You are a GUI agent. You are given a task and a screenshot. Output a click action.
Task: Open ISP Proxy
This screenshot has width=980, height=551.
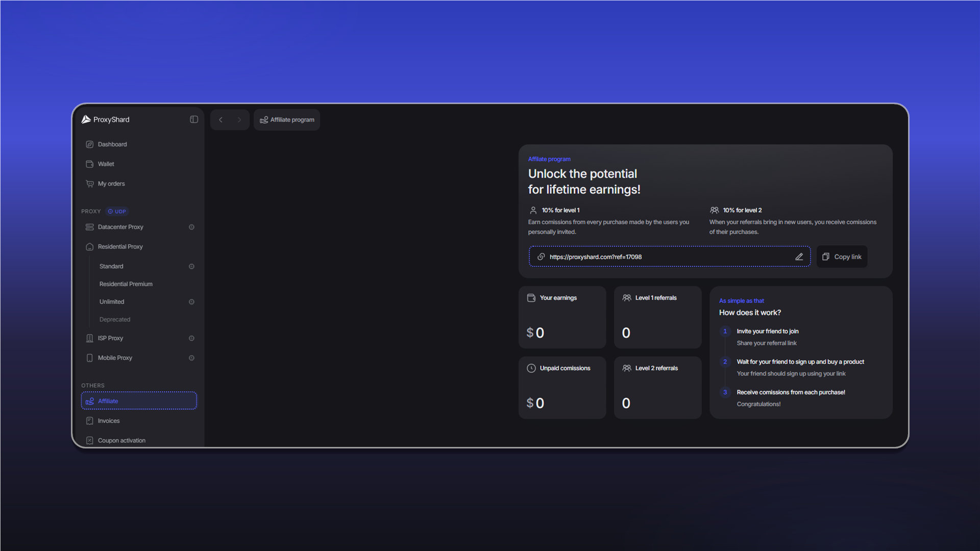tap(110, 338)
